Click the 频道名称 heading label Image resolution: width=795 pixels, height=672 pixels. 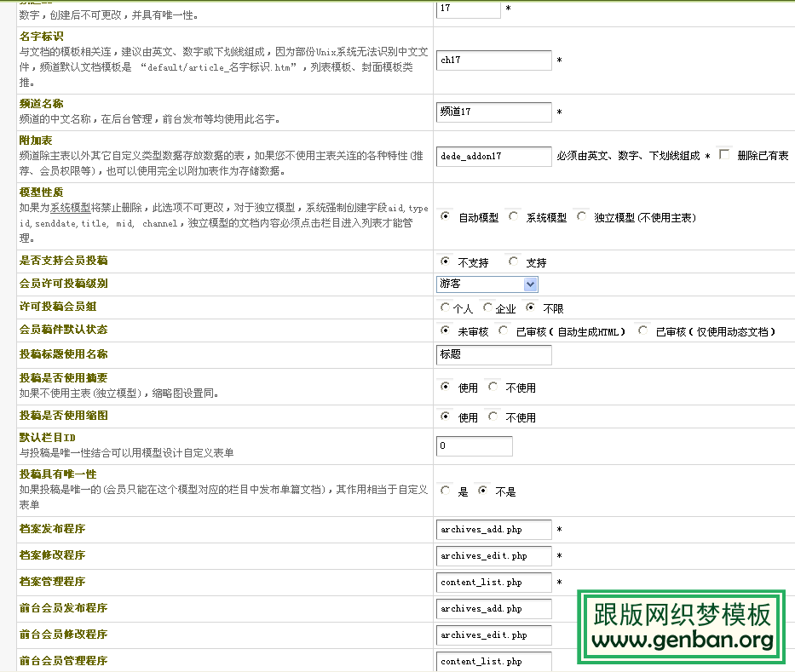click(42, 104)
